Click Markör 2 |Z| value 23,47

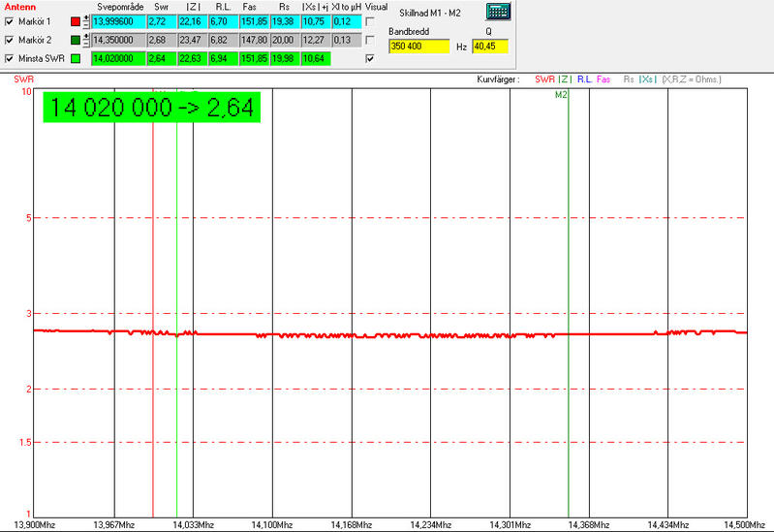pyautogui.click(x=193, y=40)
